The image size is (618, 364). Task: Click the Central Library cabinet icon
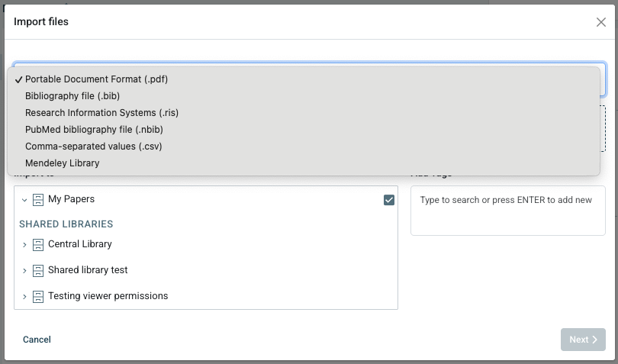[38, 245]
